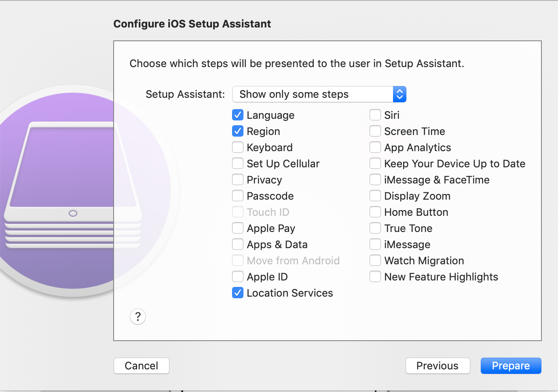This screenshot has height=392, width=558.
Task: Click the 'Choose which steps will be presented' text
Action: click(296, 63)
